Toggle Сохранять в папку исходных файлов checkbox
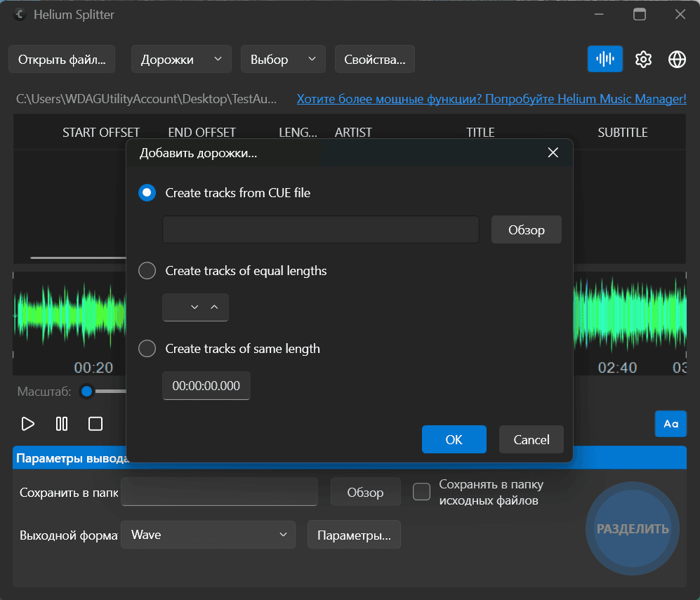The width and height of the screenshot is (700, 600). [421, 492]
